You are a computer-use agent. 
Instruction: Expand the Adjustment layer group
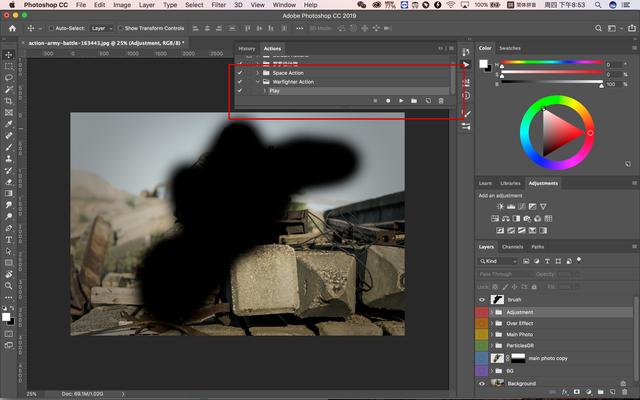pyautogui.click(x=491, y=312)
